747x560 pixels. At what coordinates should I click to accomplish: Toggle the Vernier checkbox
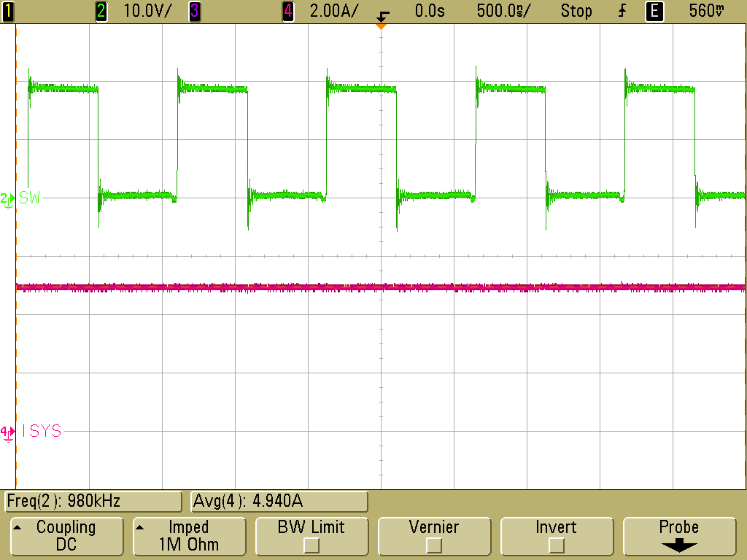pos(434,545)
